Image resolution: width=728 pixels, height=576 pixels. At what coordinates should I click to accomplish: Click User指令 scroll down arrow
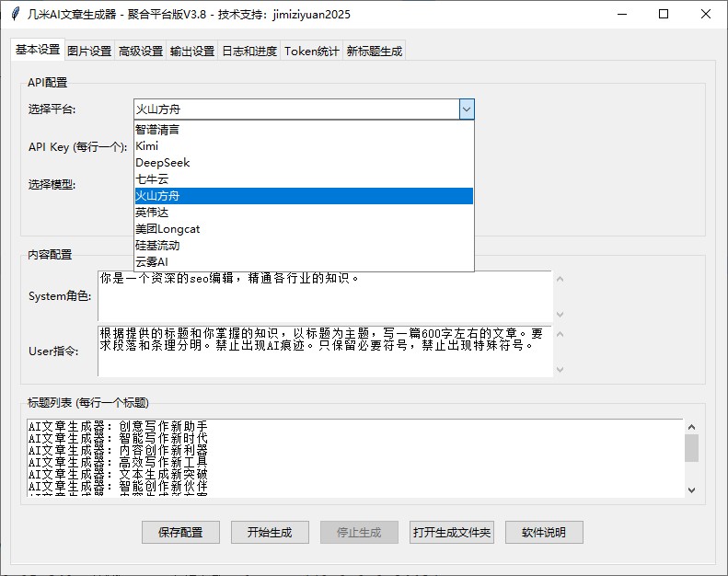pyautogui.click(x=560, y=370)
